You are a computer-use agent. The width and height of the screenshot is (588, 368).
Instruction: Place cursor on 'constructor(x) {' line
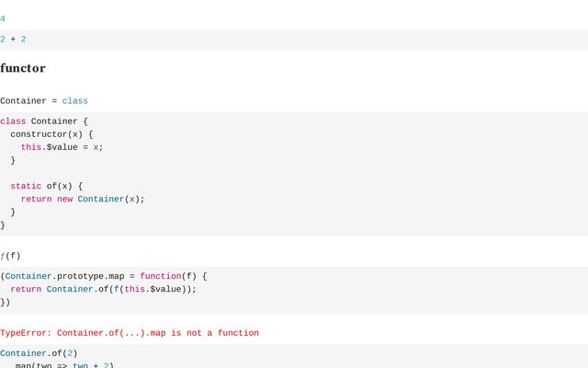click(x=51, y=134)
